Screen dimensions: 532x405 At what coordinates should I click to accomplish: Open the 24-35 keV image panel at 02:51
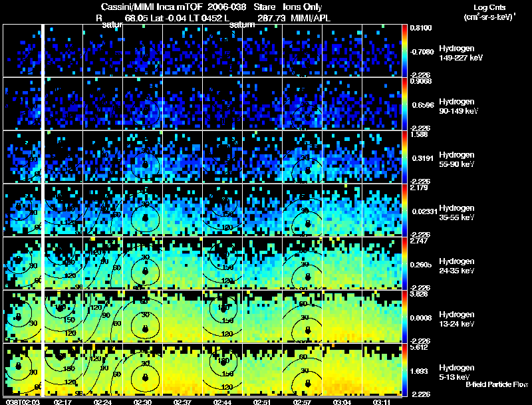(x=262, y=263)
